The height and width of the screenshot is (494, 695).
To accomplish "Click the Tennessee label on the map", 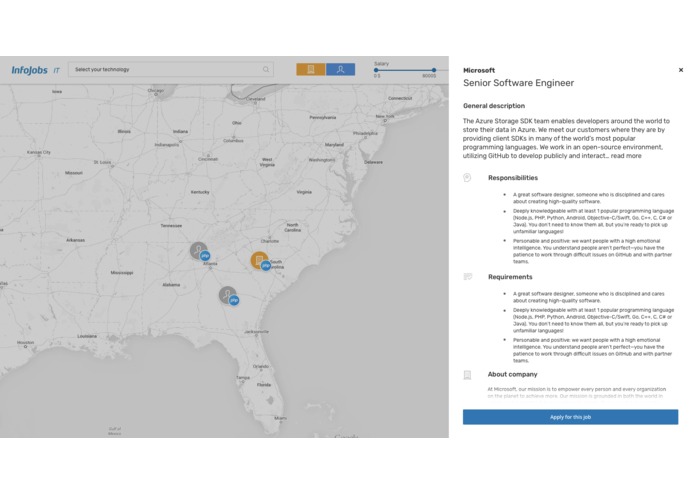I will 171,226.
